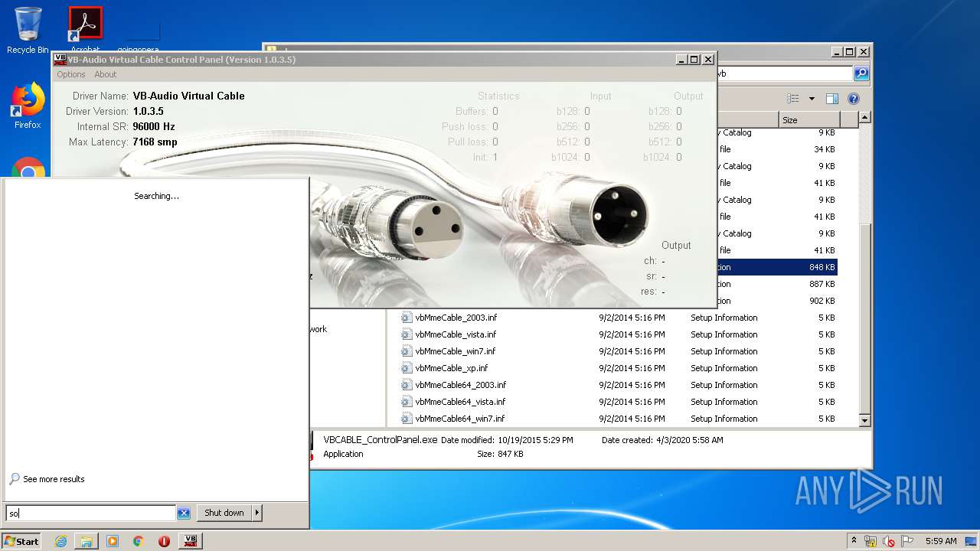Click VBCABLE_ControlPanel.exe name in details pane
Image resolution: width=980 pixels, height=551 pixels.
click(381, 440)
